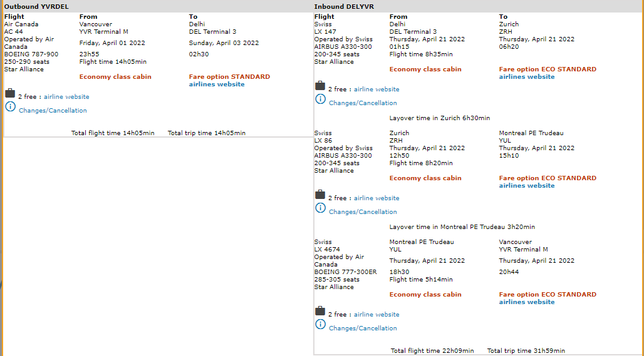
Task: Click the info icon for outbound AC 44
Action: coord(10,106)
